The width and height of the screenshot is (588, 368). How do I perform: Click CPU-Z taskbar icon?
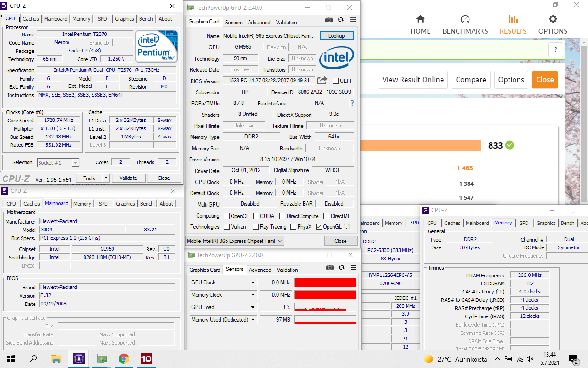tap(79, 359)
